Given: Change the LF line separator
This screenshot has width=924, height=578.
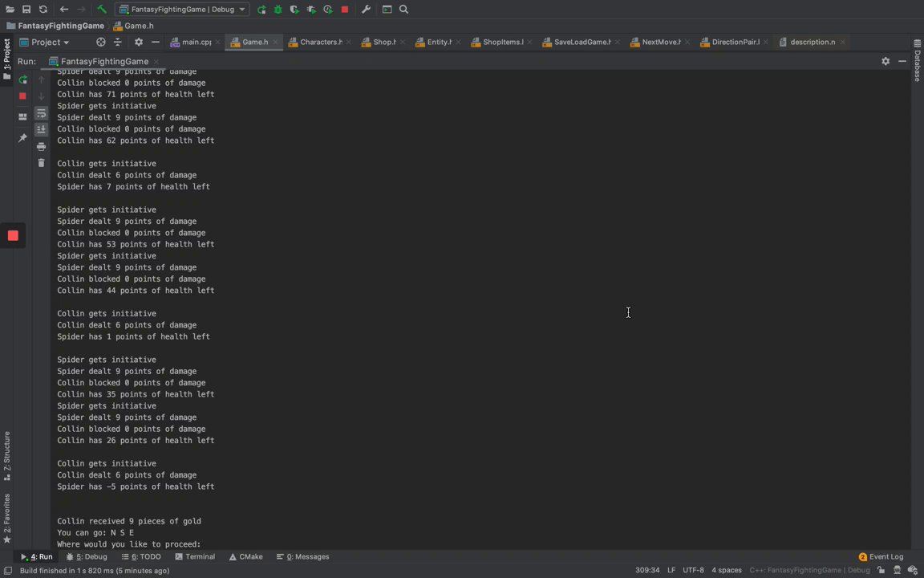Looking at the screenshot, I should coord(671,570).
